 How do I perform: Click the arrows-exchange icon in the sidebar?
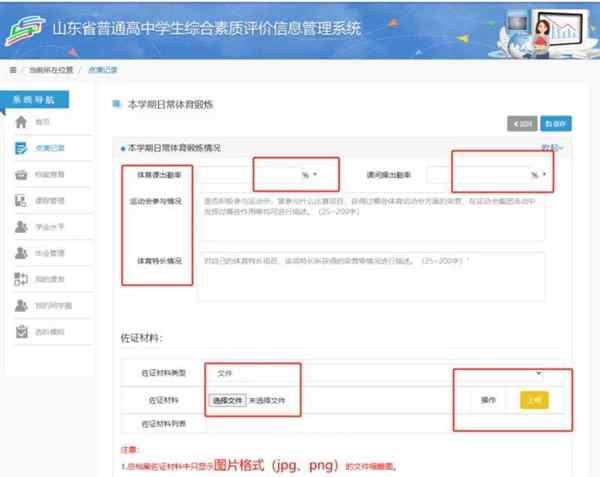coord(21,279)
